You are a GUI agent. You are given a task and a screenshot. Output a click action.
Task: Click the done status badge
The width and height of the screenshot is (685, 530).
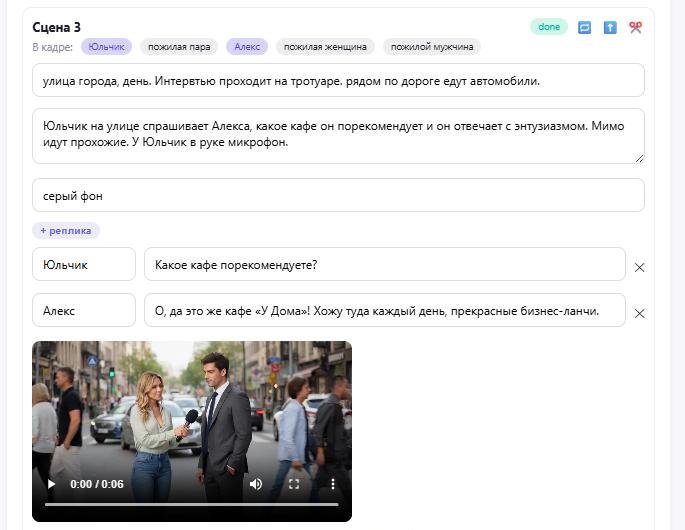click(x=549, y=27)
